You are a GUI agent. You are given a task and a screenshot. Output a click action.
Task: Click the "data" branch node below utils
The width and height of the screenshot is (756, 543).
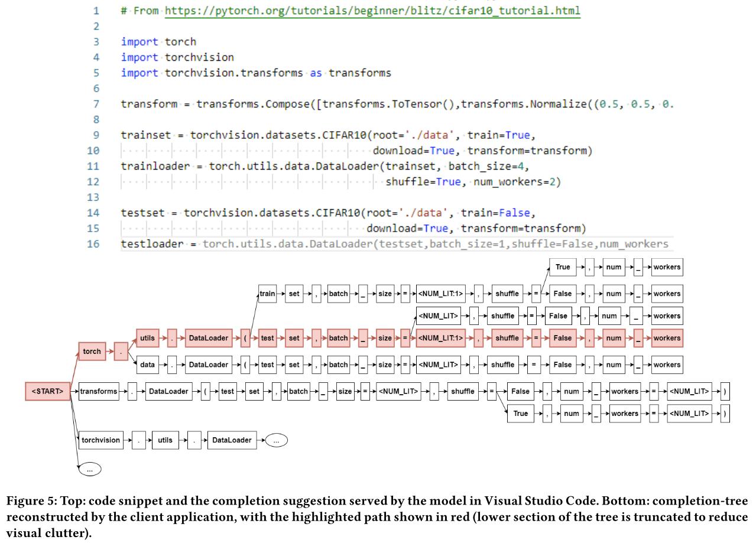(147, 365)
